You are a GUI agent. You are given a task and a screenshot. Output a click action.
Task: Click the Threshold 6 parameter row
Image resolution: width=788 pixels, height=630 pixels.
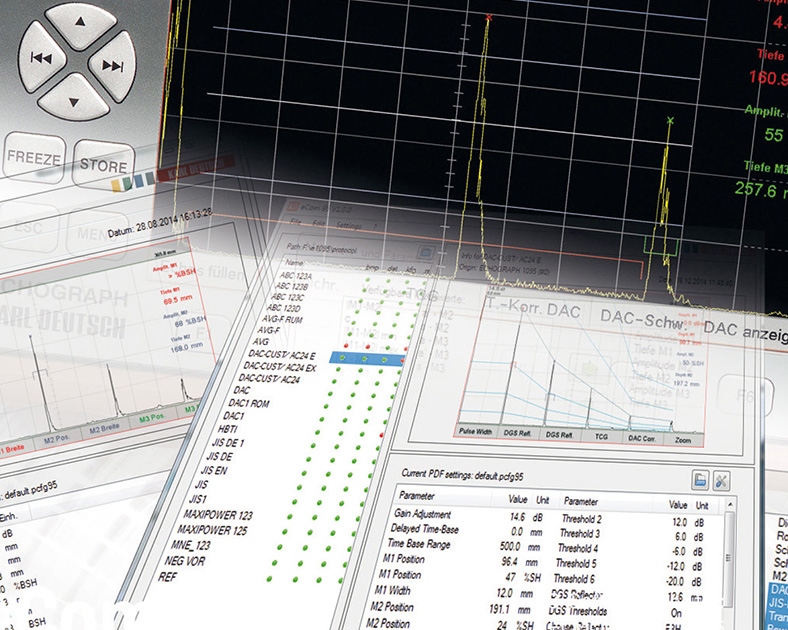(x=628, y=579)
